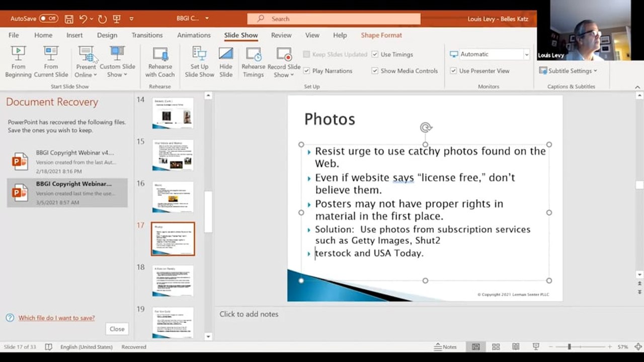Launch Rehearse with Coach

pos(160,62)
